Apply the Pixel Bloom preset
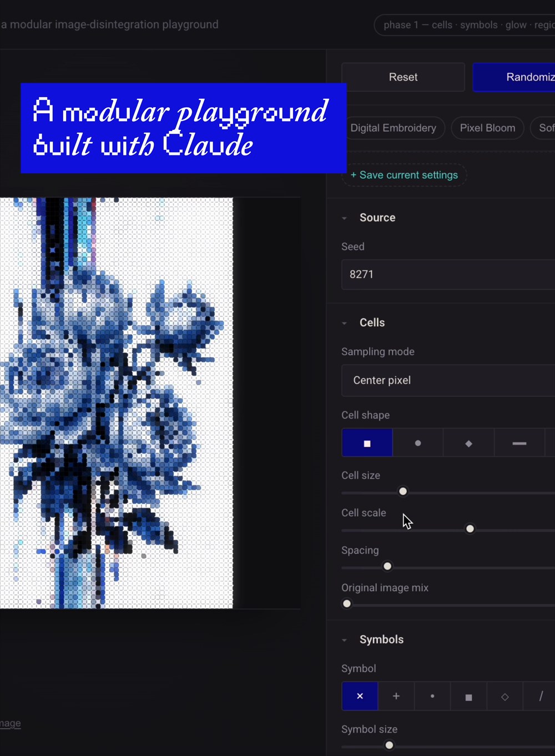Image resolution: width=555 pixels, height=756 pixels. pyautogui.click(x=487, y=128)
